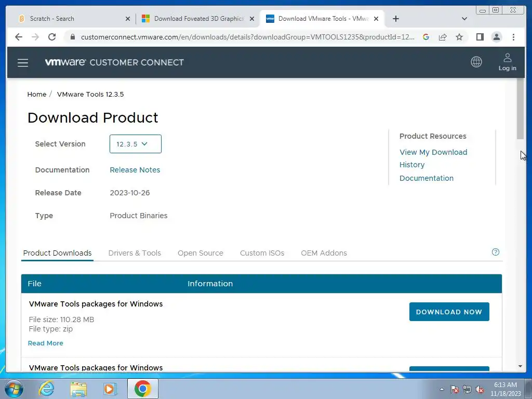The width and height of the screenshot is (532, 399).
Task: Open View My Download History link
Action: (x=433, y=158)
